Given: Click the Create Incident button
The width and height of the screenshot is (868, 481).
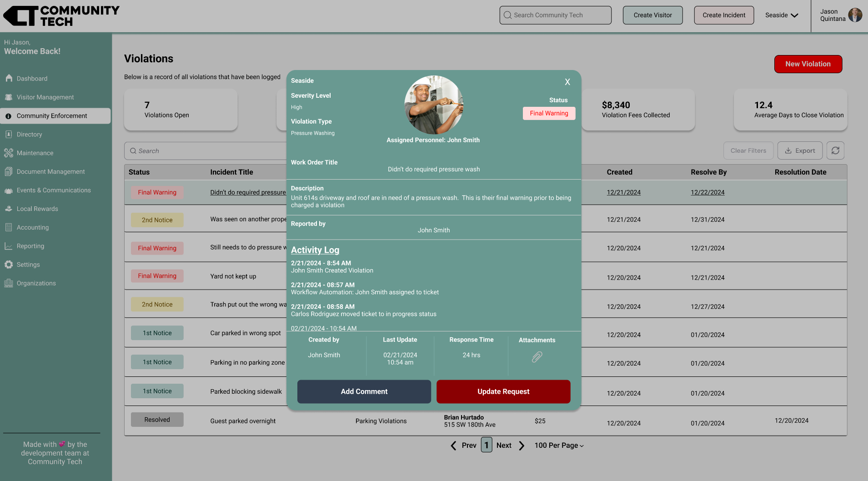Looking at the screenshot, I should 724,15.
